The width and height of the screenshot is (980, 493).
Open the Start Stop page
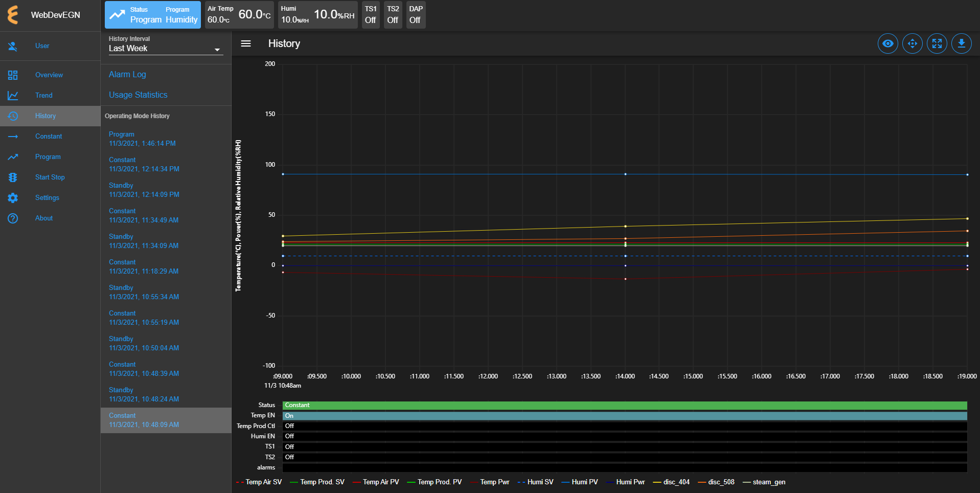pyautogui.click(x=50, y=177)
